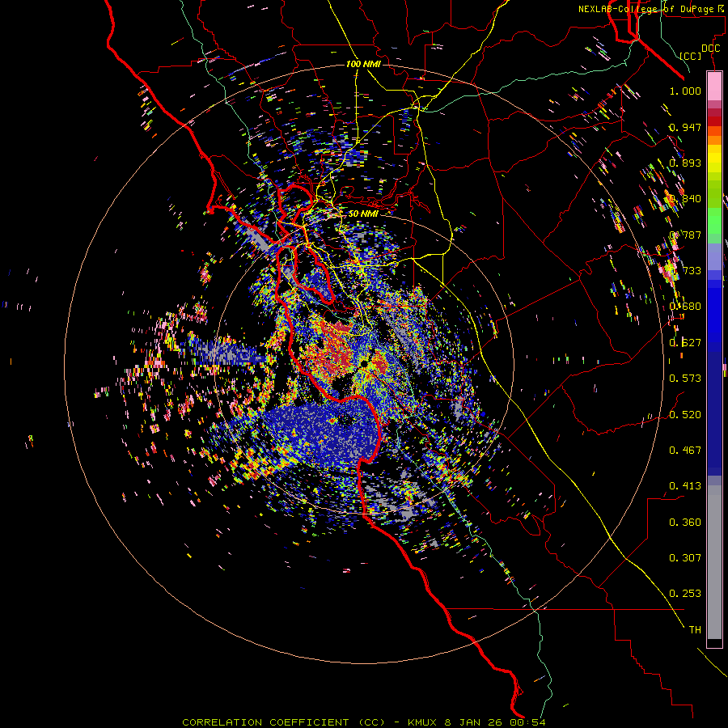
Task: Select the 0.467 scale label
Action: [x=685, y=450]
